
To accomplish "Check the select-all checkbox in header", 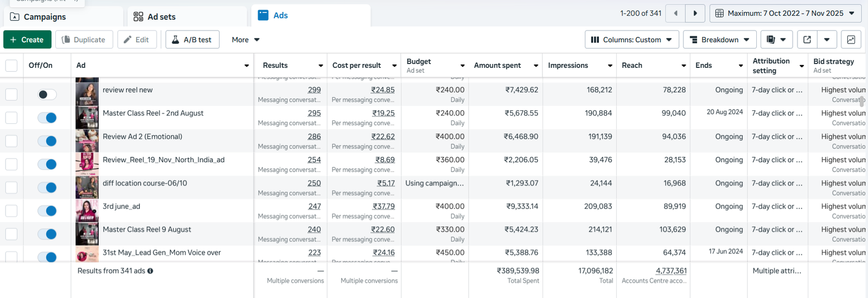I will pyautogui.click(x=11, y=66).
